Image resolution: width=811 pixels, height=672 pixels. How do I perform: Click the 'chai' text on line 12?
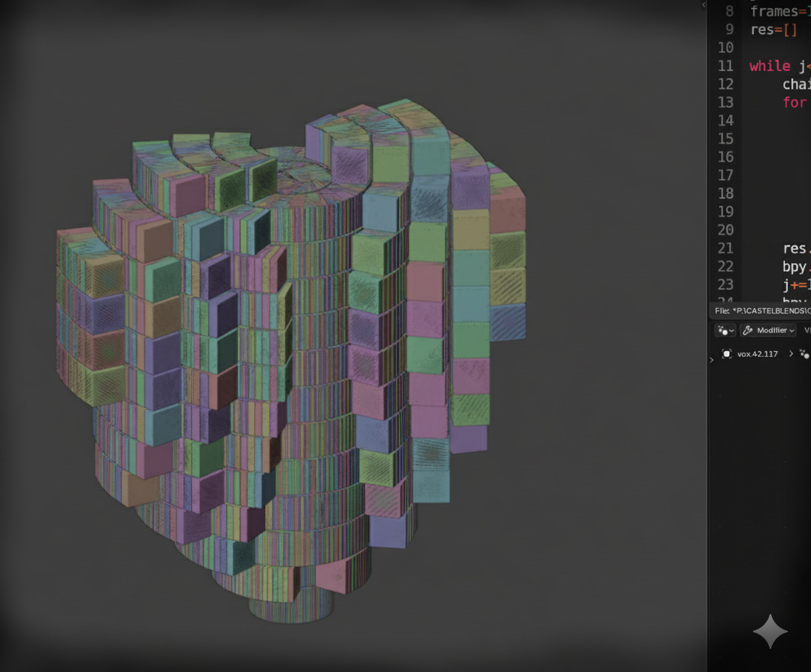tap(796, 84)
